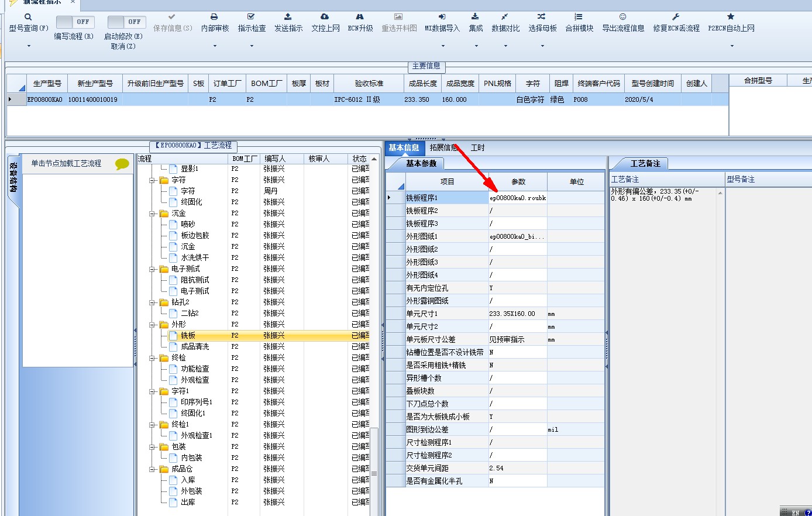
Task: Collapse the 外形 tree node
Action: (152, 325)
